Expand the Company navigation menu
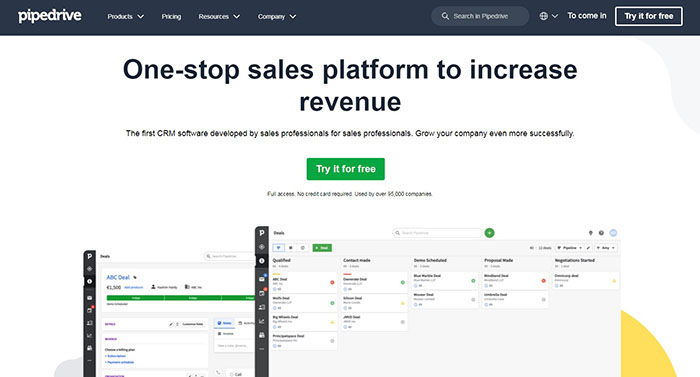 (277, 17)
